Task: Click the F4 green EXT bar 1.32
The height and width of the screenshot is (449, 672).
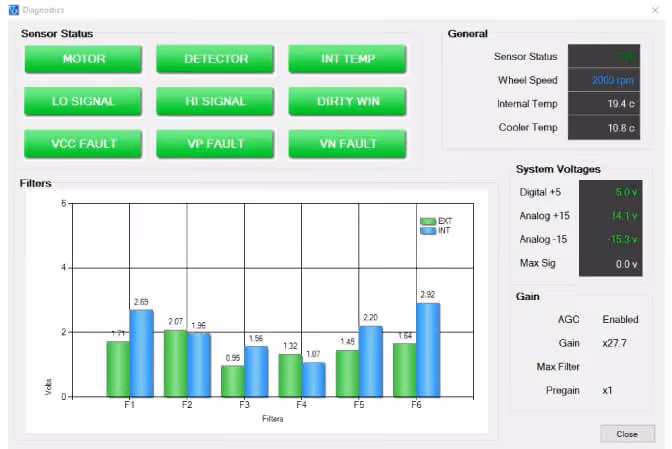Action: coord(290,375)
